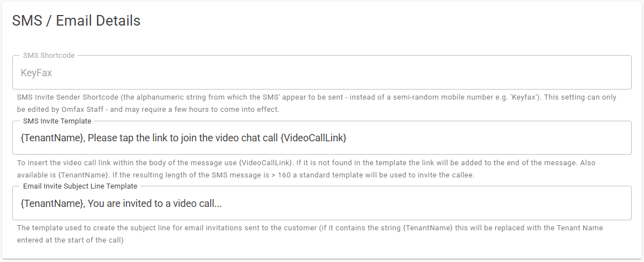Click {TenantName} at start of the SMS template field
The image size is (644, 262).
coord(52,138)
